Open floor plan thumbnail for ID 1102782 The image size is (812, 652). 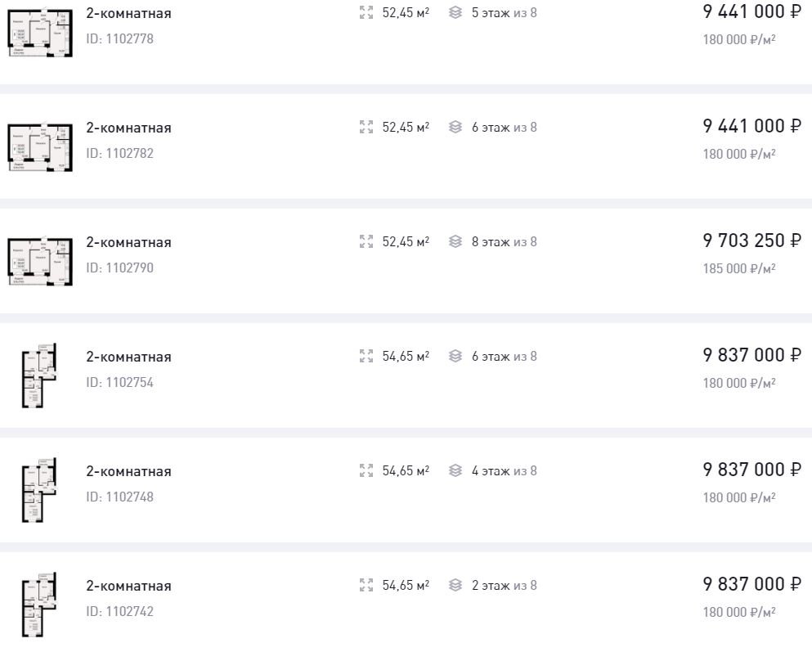pyautogui.click(x=40, y=147)
